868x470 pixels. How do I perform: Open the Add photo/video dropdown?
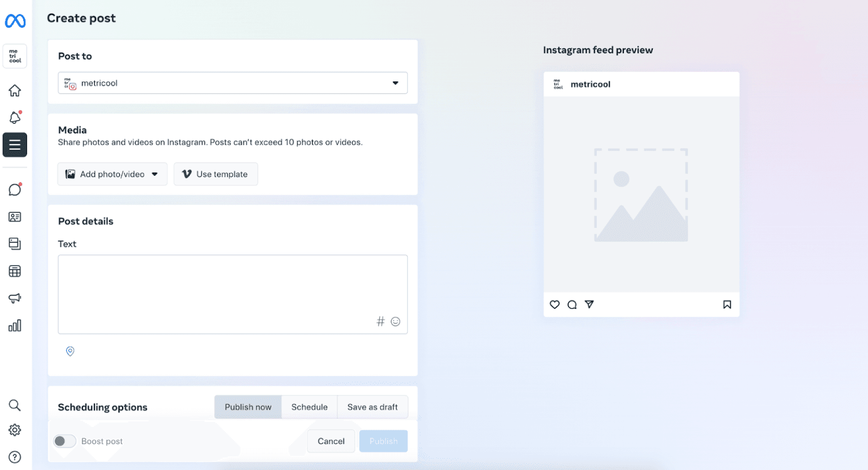click(x=112, y=174)
